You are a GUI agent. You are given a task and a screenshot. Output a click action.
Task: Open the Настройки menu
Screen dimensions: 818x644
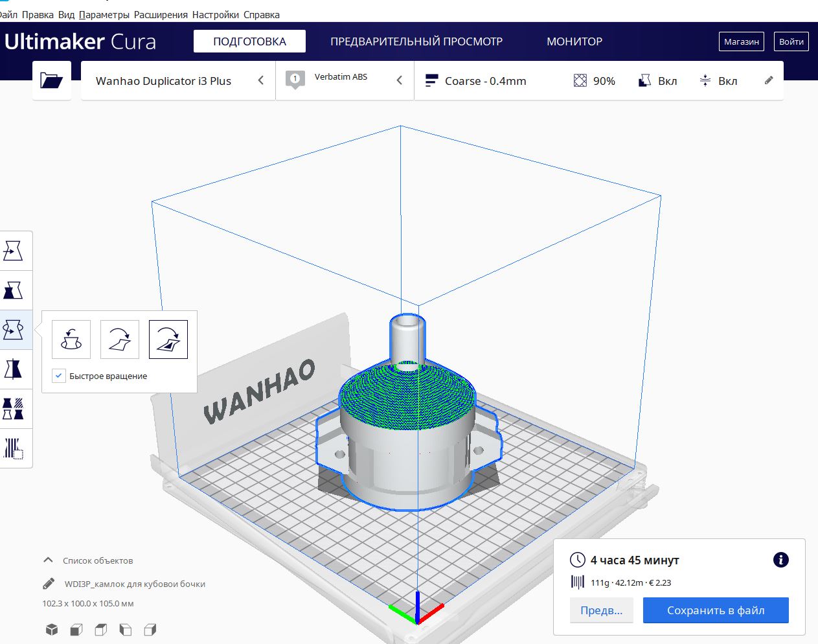coord(216,14)
